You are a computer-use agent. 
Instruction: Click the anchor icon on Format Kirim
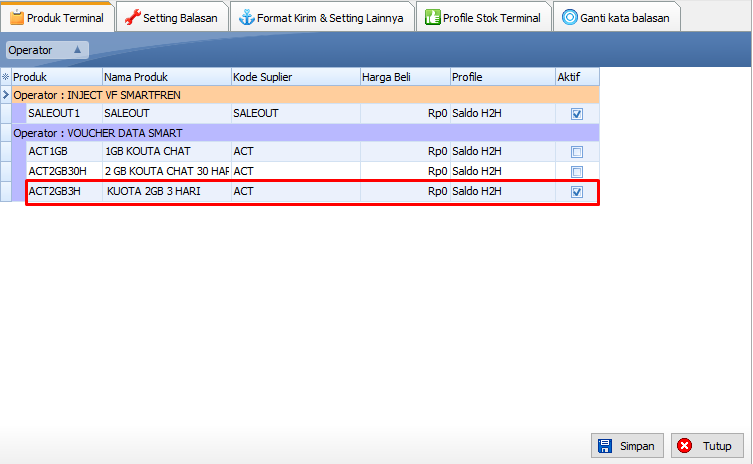coord(247,18)
